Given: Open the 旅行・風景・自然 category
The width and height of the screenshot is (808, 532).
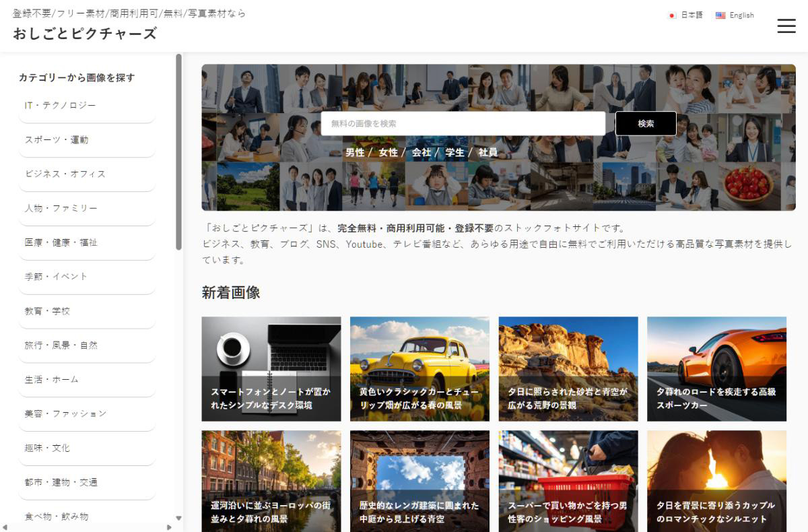Looking at the screenshot, I should 87,345.
